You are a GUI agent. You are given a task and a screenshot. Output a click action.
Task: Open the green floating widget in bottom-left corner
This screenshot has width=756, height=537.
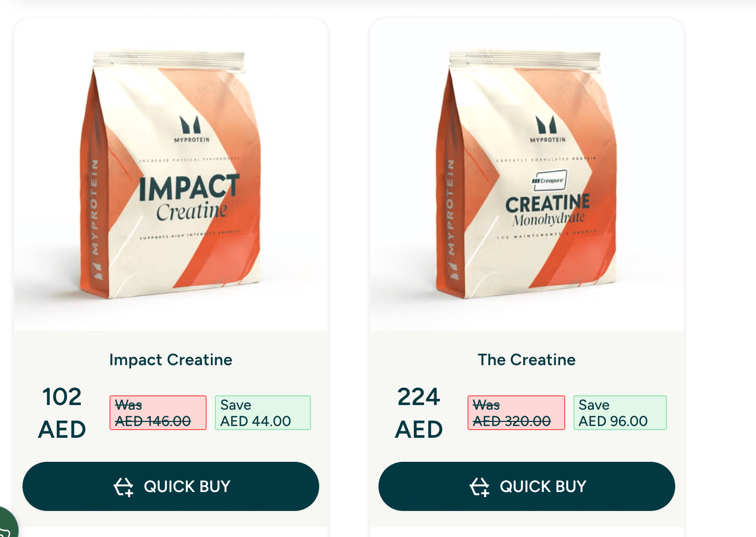tap(6, 527)
